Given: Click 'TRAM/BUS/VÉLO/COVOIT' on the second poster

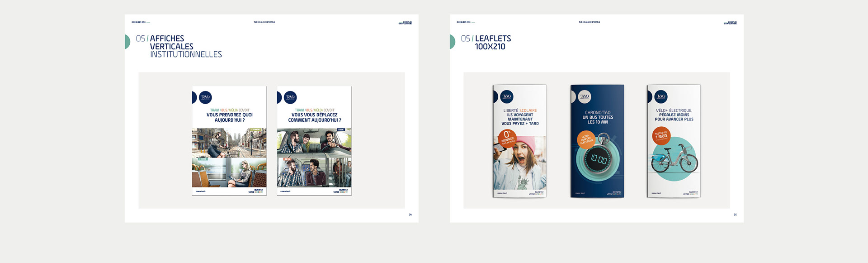Looking at the screenshot, I should [315, 110].
